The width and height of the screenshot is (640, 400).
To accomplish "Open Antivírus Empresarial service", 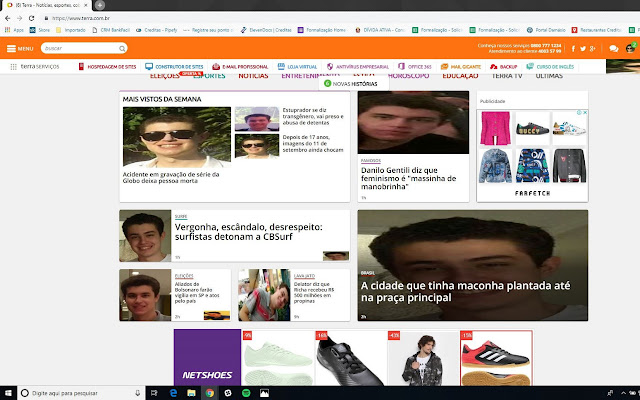I will pos(358,67).
